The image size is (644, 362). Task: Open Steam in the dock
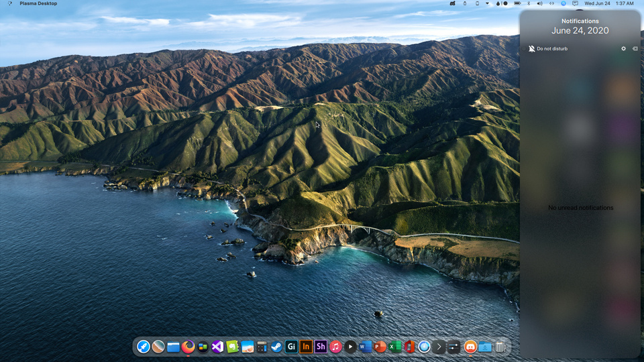click(276, 347)
